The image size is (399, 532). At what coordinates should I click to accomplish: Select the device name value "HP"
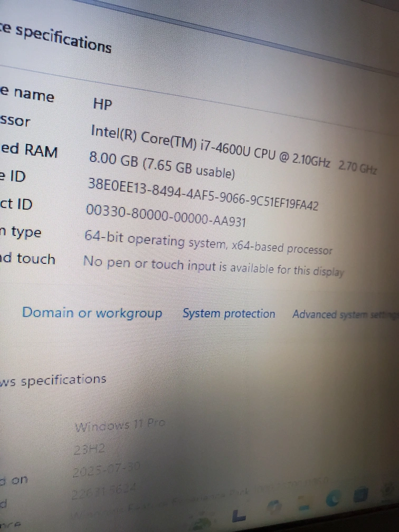102,104
